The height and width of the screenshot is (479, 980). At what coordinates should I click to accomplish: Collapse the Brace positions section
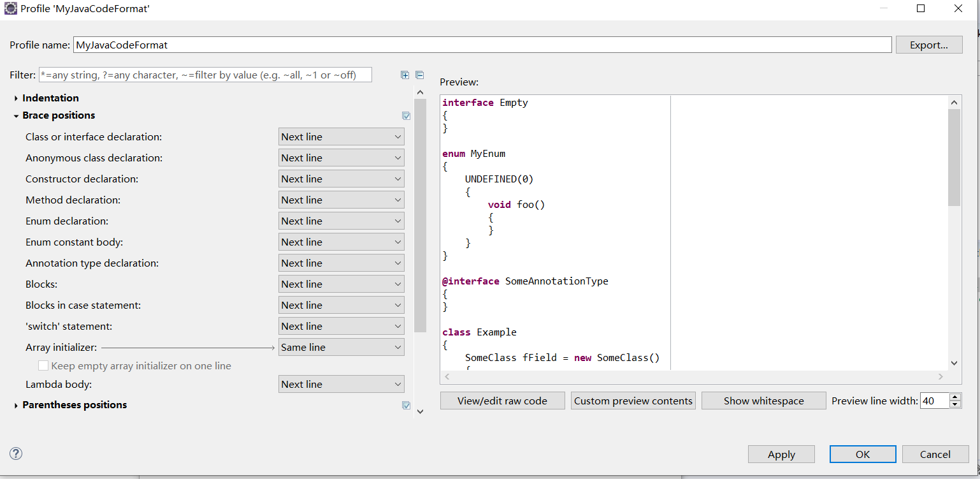[16, 115]
